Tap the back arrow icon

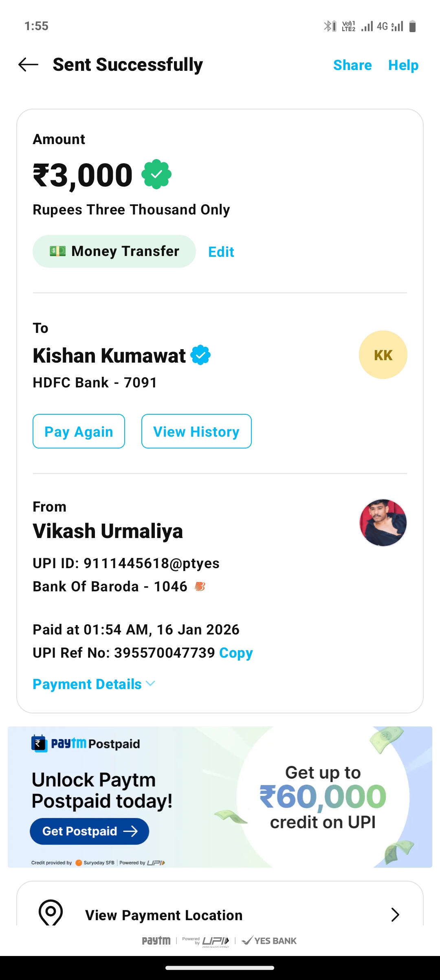(x=29, y=65)
